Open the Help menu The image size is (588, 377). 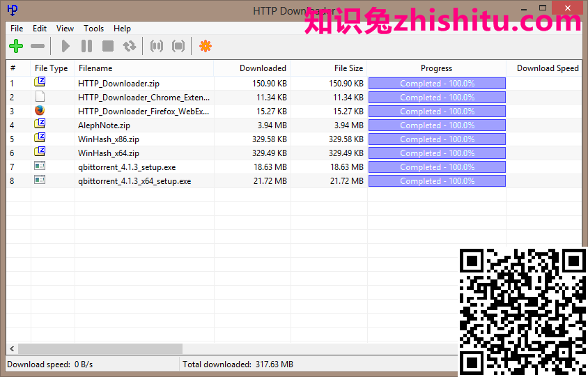click(122, 29)
